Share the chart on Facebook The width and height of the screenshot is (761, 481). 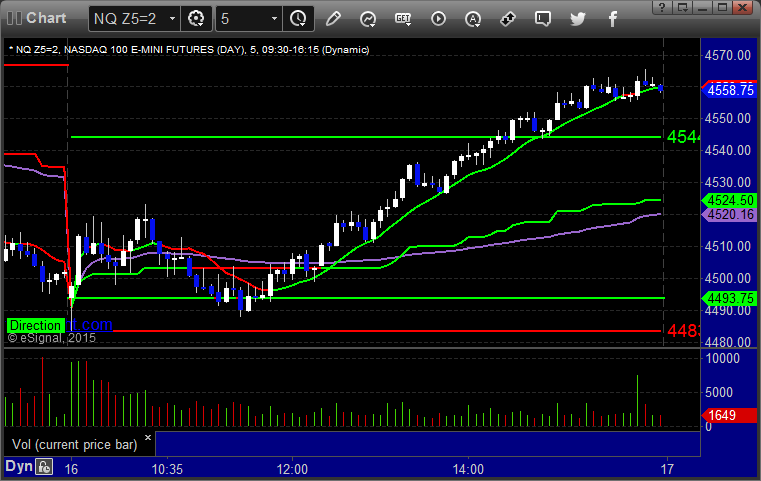click(612, 19)
